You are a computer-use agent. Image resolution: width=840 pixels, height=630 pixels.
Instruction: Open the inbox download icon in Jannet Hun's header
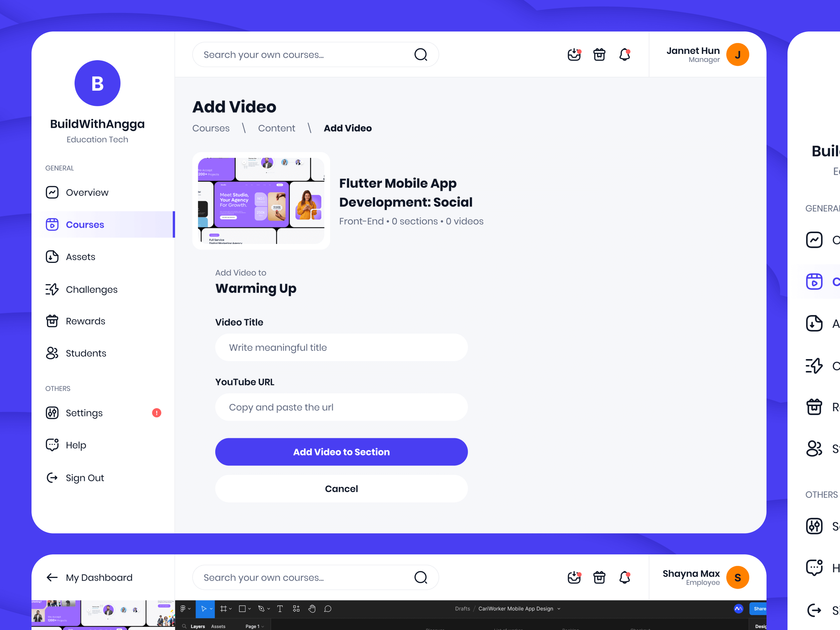574,55
